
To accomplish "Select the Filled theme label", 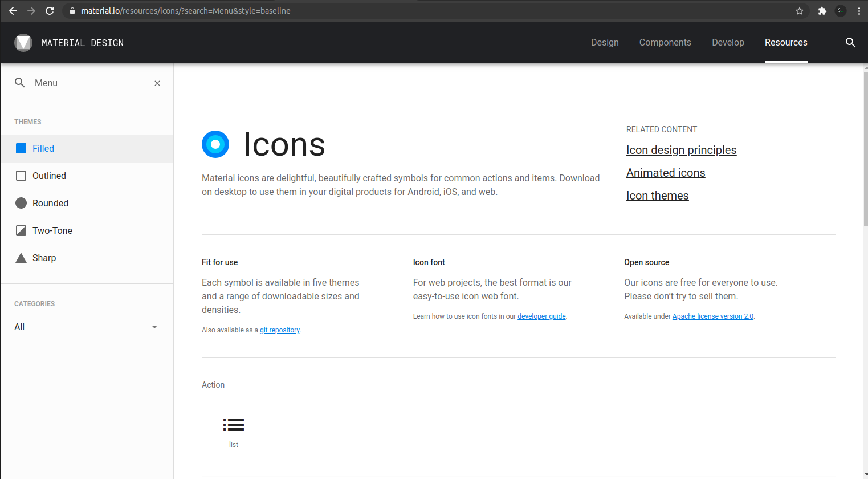I will click(43, 148).
